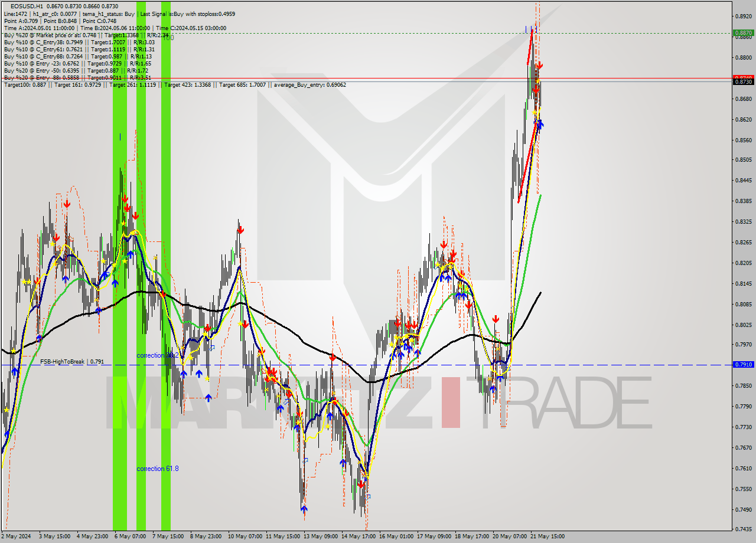The width and height of the screenshot is (756, 543).
Task: Click the 0.8920 price axis label
Action: (743, 17)
